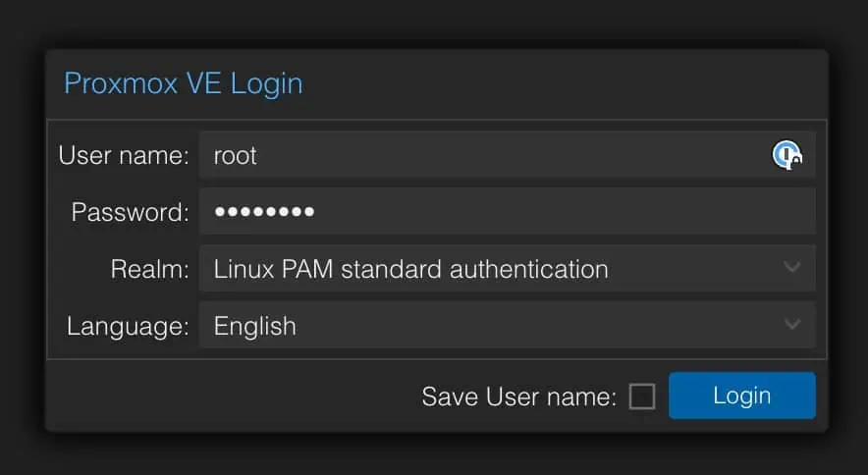Open the English language combo box
The height and width of the screenshot is (475, 868).
pyautogui.click(x=507, y=325)
